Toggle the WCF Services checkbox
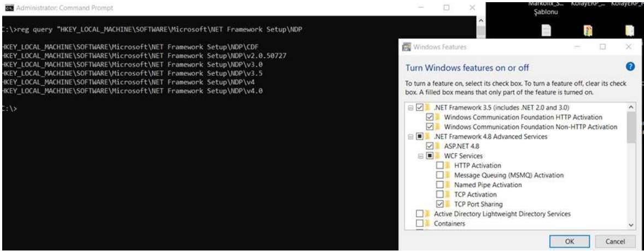644x251 pixels. pyautogui.click(x=430, y=156)
